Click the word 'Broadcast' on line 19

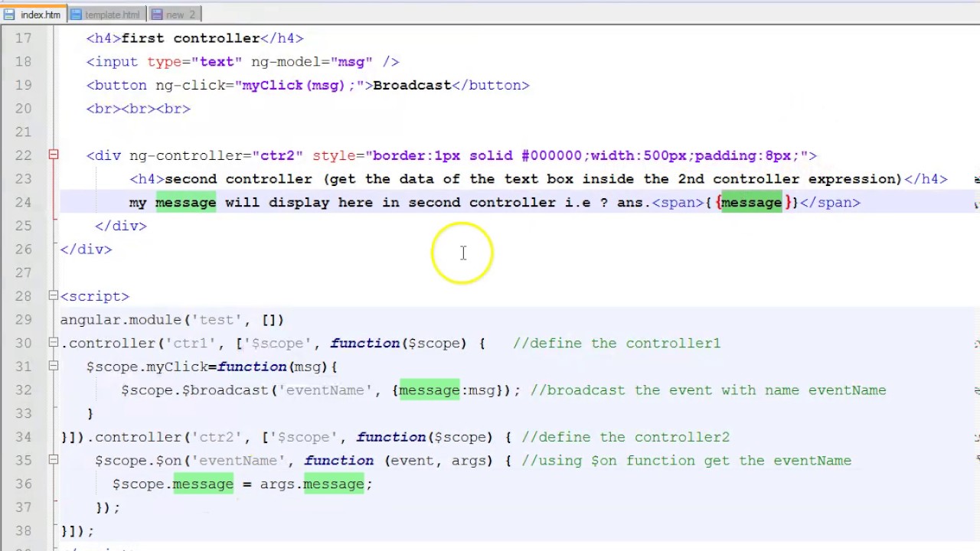click(412, 85)
